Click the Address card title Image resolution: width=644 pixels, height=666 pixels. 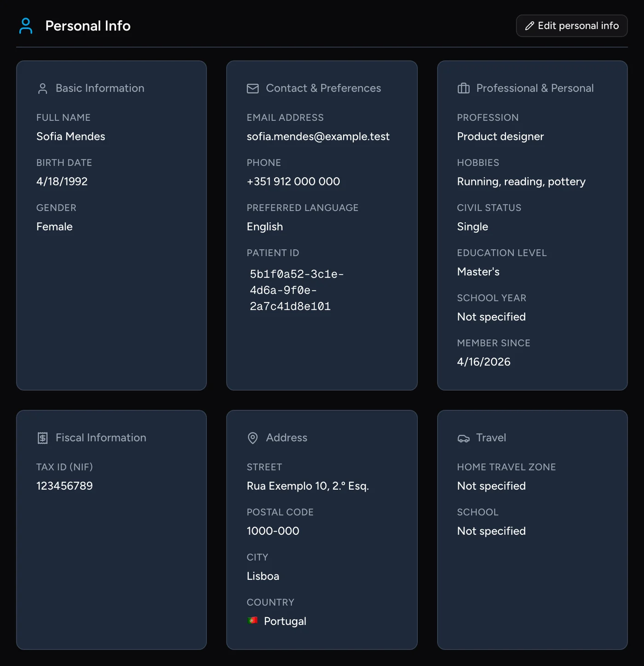(x=287, y=437)
